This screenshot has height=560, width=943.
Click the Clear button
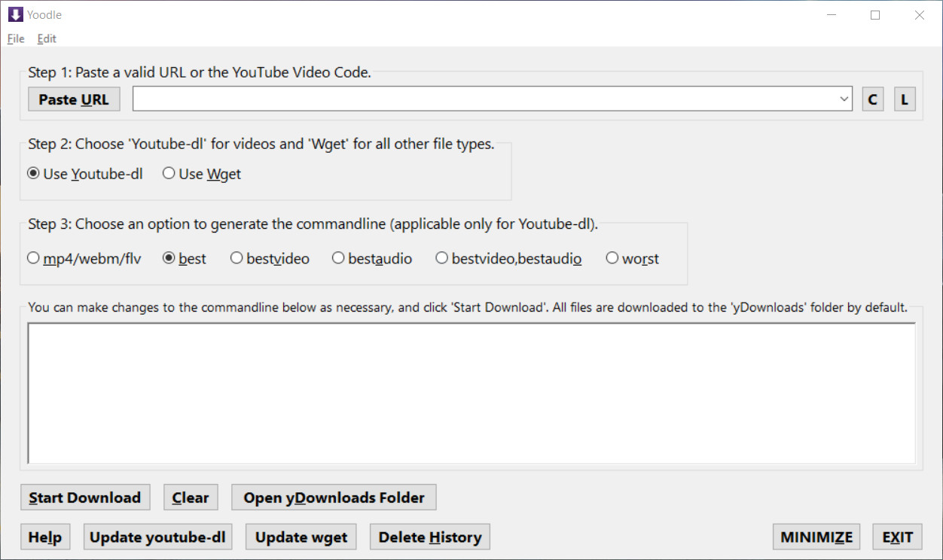[x=191, y=498]
